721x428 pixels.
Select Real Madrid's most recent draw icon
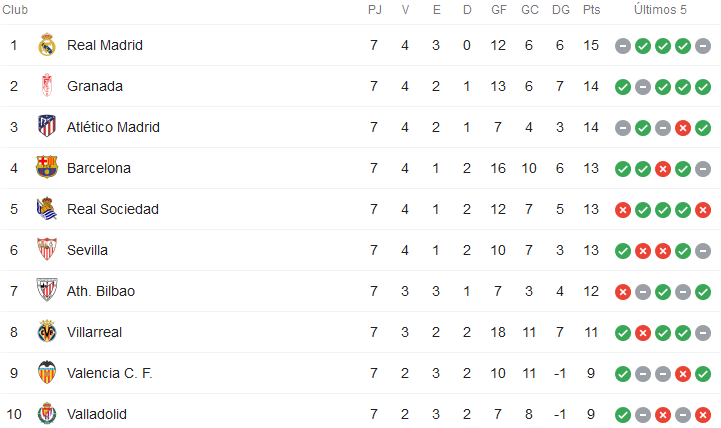[x=703, y=46]
